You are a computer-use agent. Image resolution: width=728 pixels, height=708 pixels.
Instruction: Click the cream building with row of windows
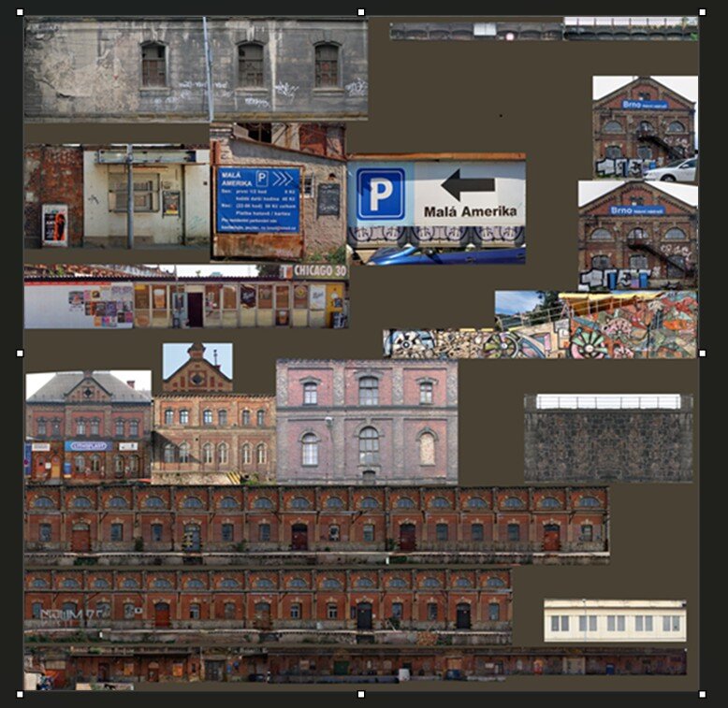coord(615,620)
